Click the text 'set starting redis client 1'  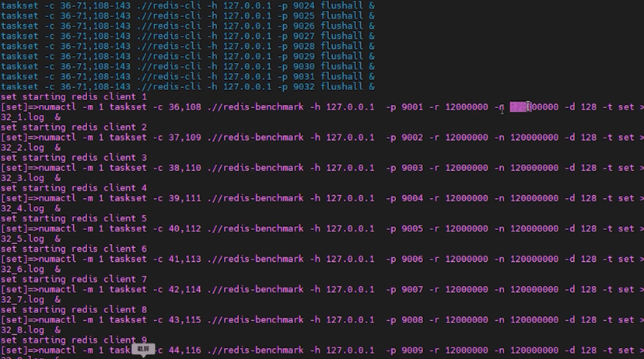(74, 97)
